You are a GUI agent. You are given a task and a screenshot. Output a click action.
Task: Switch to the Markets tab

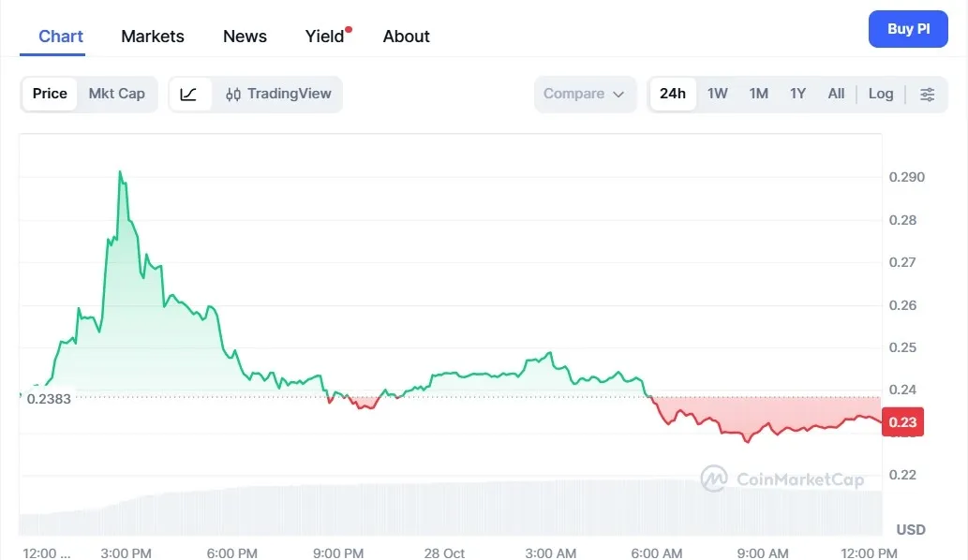152,37
